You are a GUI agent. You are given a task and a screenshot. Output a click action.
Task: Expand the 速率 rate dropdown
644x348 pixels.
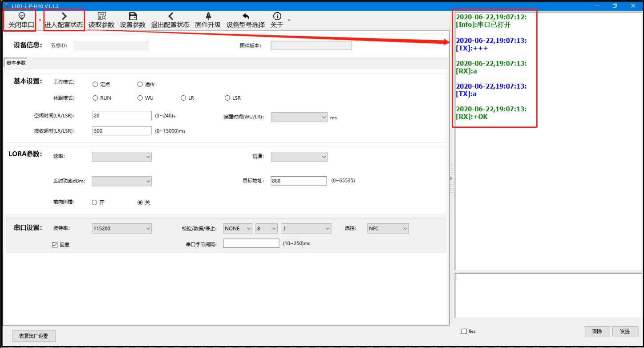tap(122, 157)
